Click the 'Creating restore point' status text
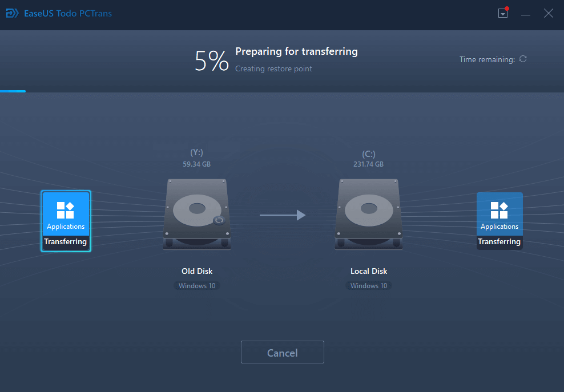 273,68
